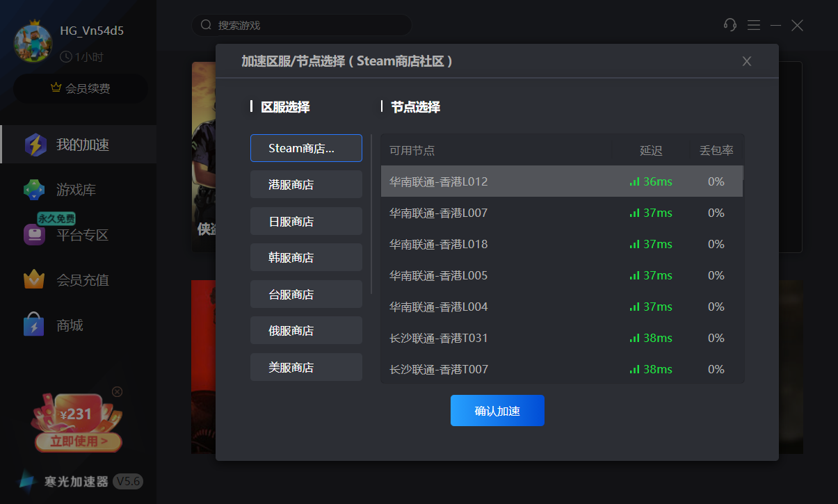838x504 pixels.
Task: Click signal bars icon for 香港L012
Action: tap(634, 181)
